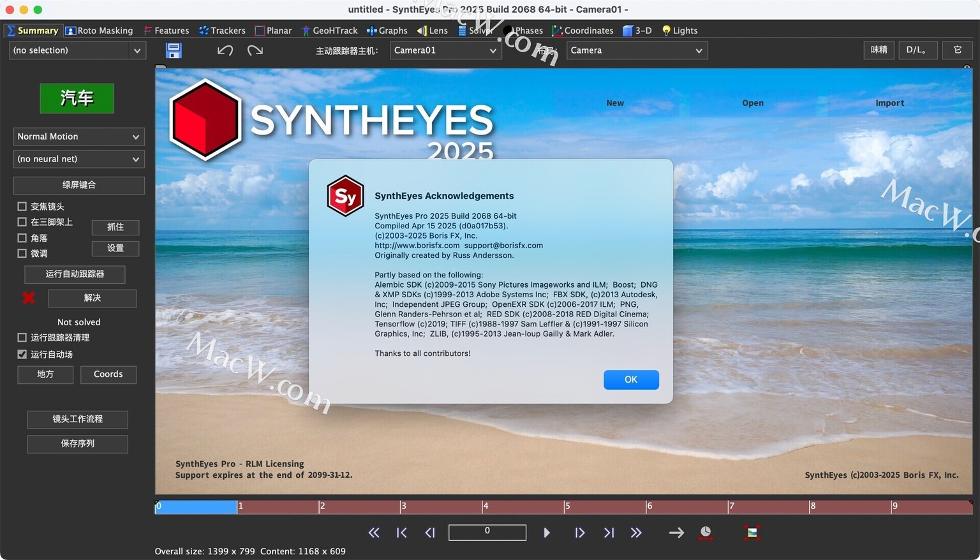The image size is (980, 560).
Task: Click 运行自动跟踪器 button
Action: (x=75, y=274)
